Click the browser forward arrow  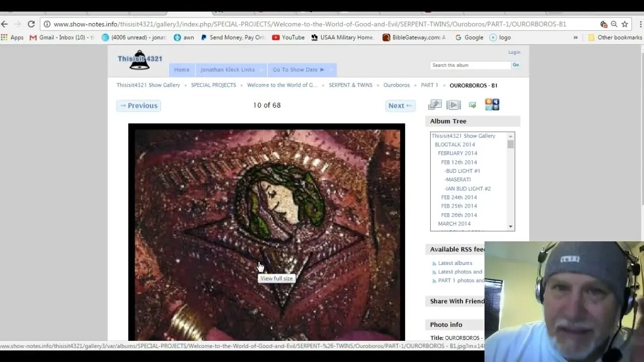point(18,24)
